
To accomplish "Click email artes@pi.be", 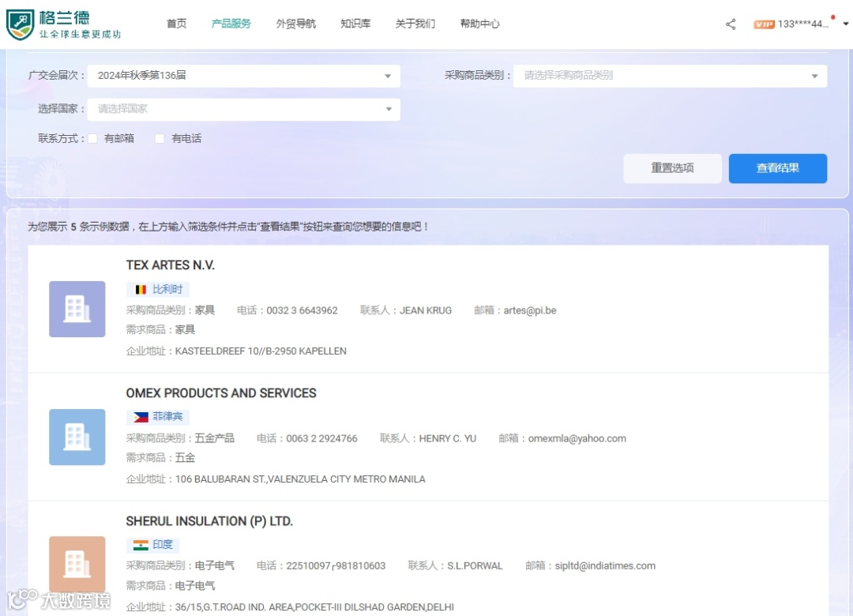I will pyautogui.click(x=530, y=310).
